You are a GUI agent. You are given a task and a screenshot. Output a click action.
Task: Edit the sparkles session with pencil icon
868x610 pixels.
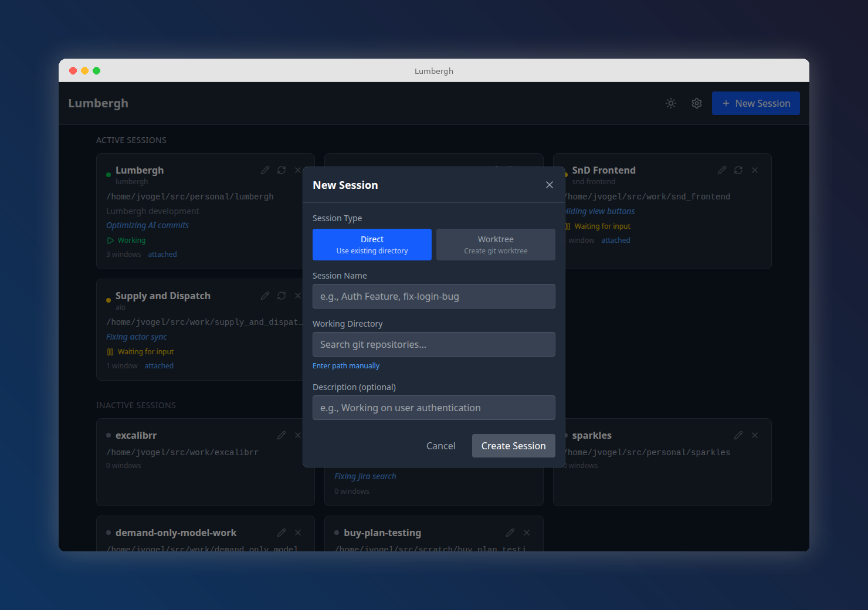(x=738, y=435)
